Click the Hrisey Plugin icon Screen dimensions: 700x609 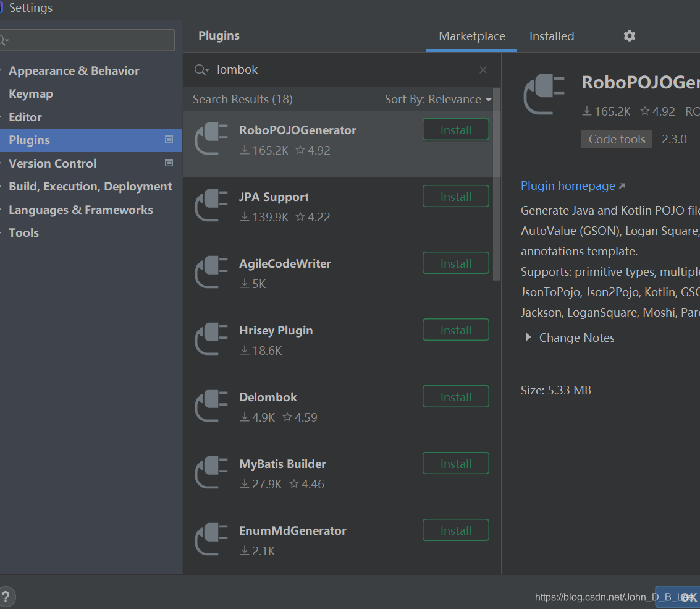(x=212, y=339)
